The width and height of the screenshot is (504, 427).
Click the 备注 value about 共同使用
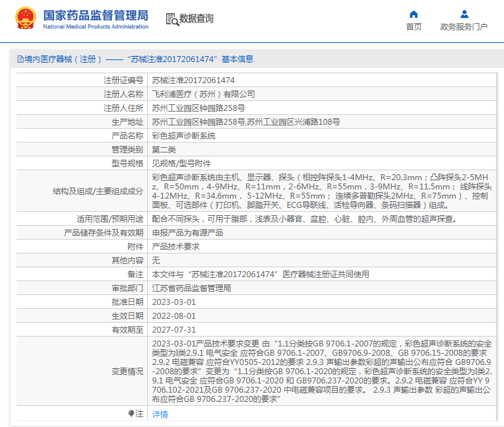click(x=261, y=275)
